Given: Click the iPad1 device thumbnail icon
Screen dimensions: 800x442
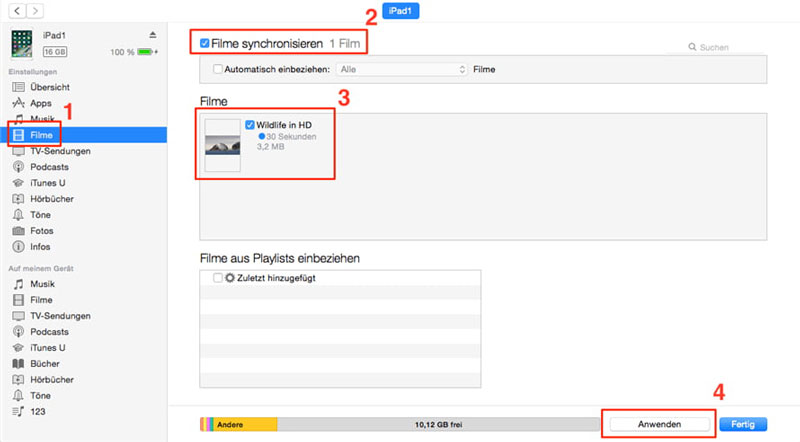Looking at the screenshot, I should pyautogui.click(x=21, y=43).
